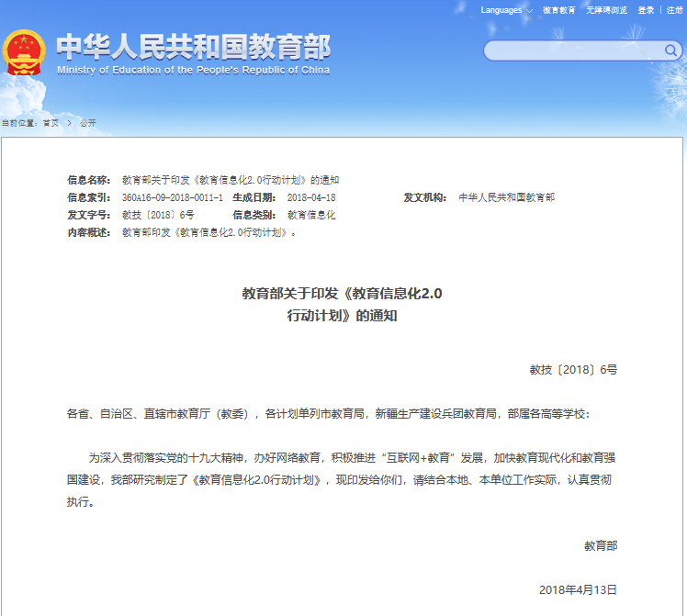
Task: Open the 微言教育 link
Action: (x=558, y=10)
